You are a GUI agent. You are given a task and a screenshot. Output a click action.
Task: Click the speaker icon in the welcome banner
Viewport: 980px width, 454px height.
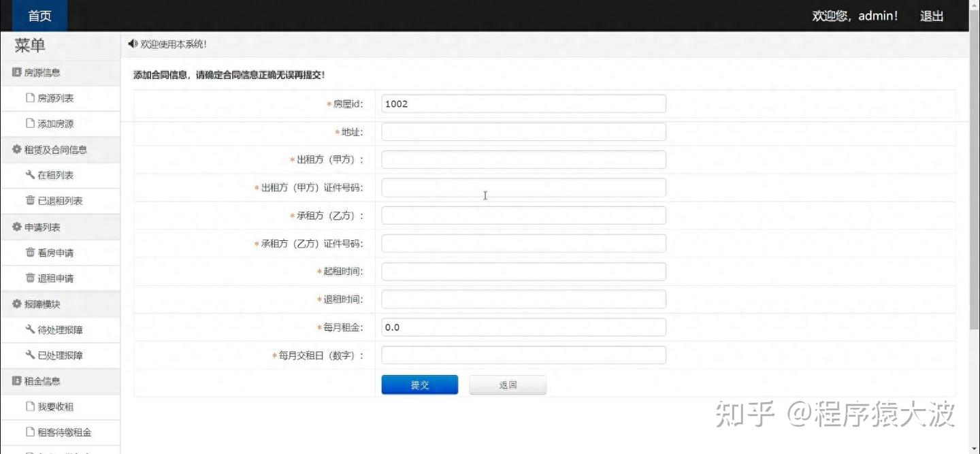click(x=132, y=44)
